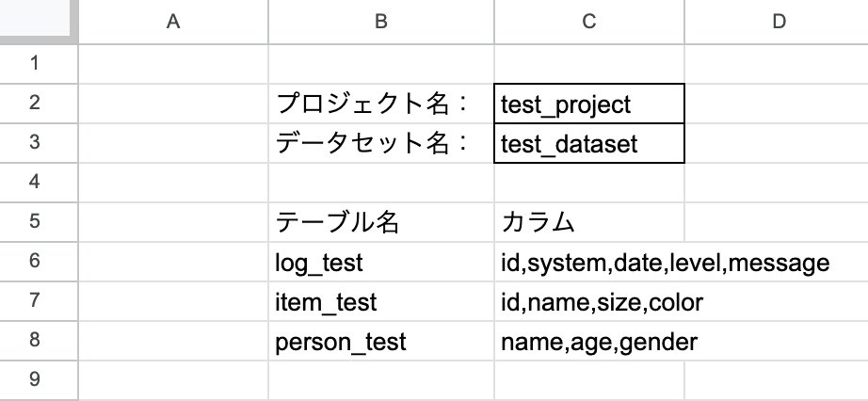868x401 pixels.
Task: Select the プロジェクト名 label cell
Action: [x=380, y=104]
